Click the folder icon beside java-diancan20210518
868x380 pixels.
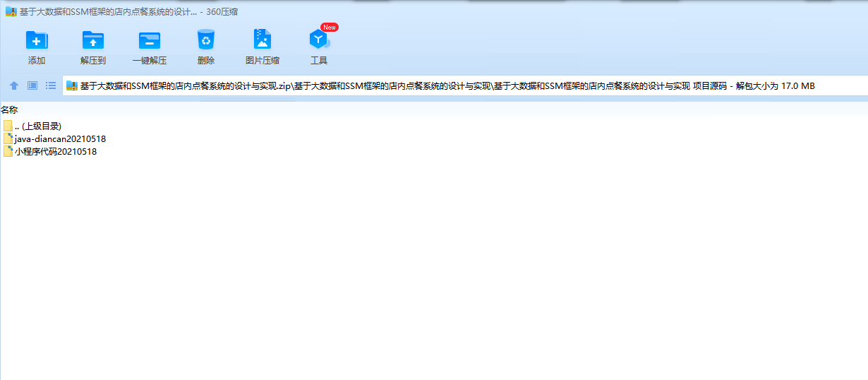click(8, 138)
